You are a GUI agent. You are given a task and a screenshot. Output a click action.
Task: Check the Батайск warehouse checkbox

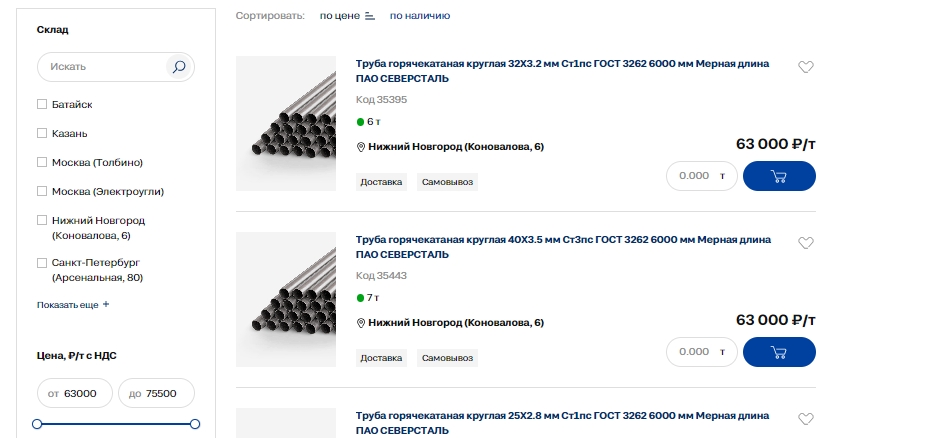(42, 104)
